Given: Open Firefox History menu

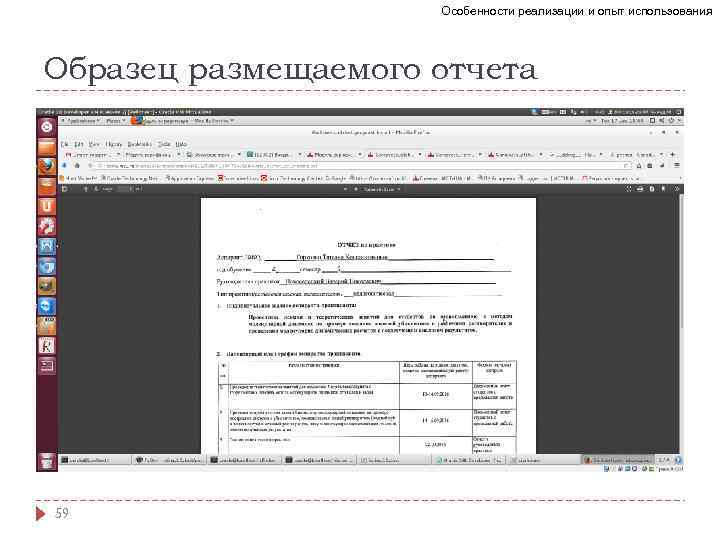Looking at the screenshot, I should [113, 144].
